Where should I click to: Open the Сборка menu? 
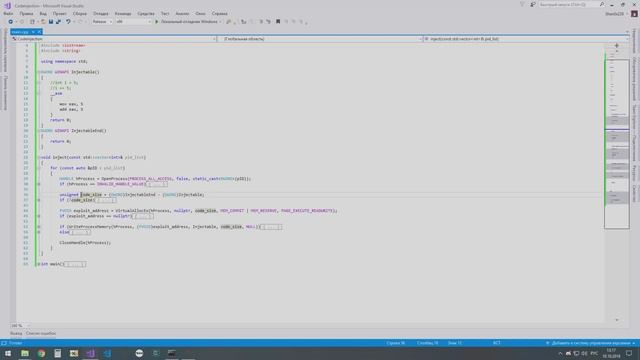(x=80, y=13)
